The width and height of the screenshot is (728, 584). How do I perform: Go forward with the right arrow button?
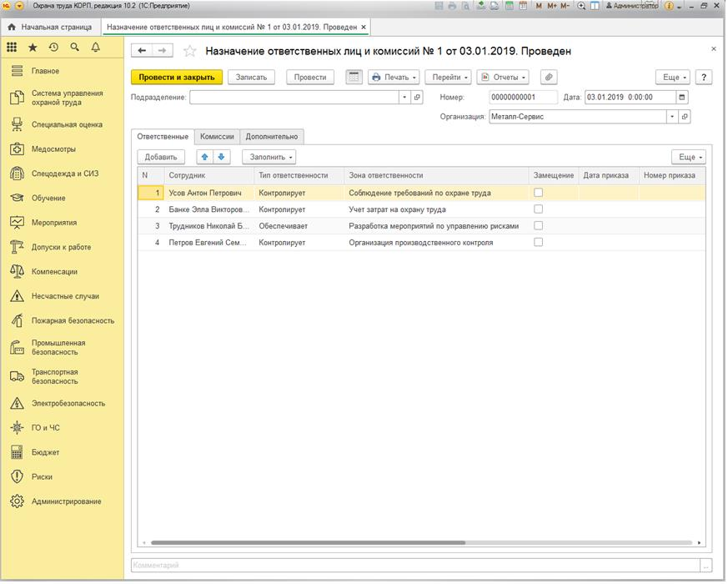163,51
